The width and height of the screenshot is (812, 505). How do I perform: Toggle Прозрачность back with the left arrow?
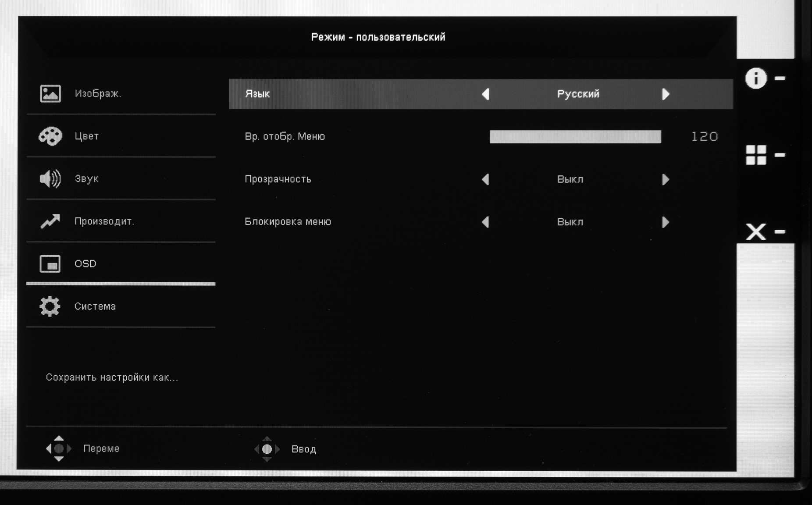(485, 179)
